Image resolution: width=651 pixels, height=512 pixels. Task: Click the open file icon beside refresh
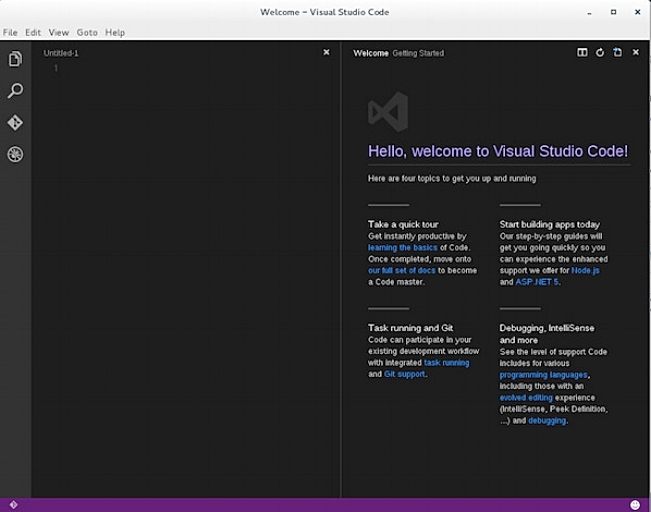click(x=618, y=52)
